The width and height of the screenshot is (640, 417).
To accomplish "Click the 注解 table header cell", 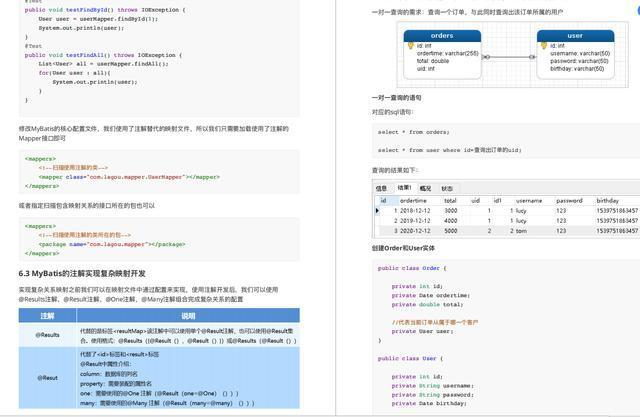I will point(47,316).
